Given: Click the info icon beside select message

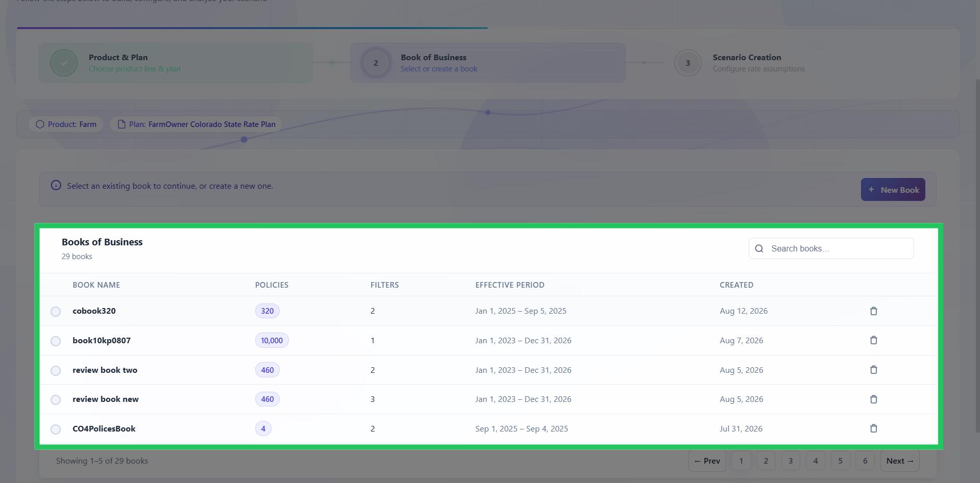Looking at the screenshot, I should point(56,185).
